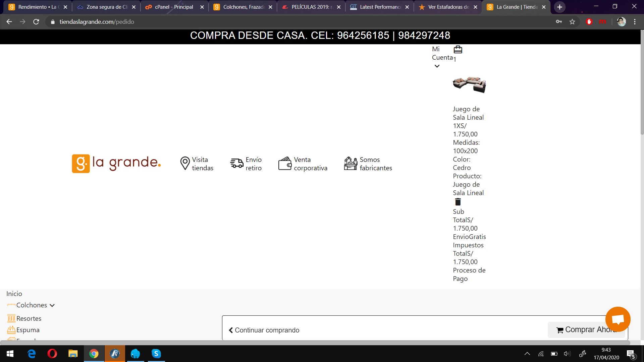
Task: Click the Envío retiro truck icon
Action: tap(237, 164)
